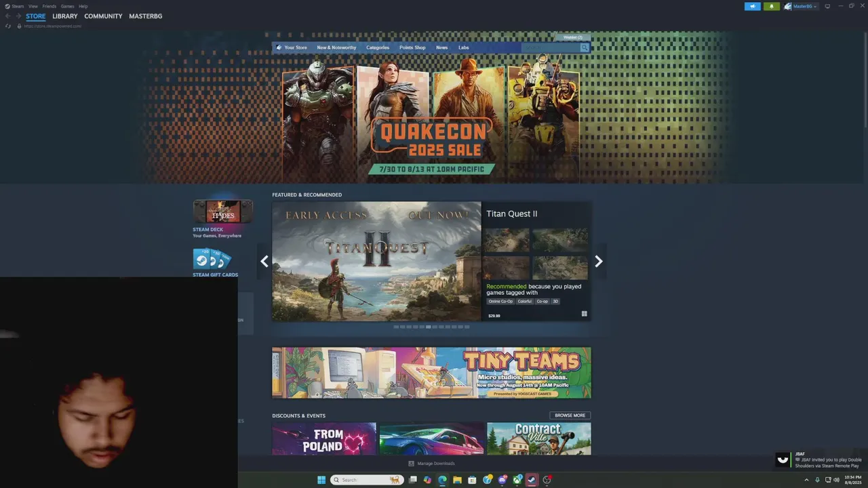Select the active carousel page dot
The width and height of the screenshot is (868, 488).
(x=428, y=327)
